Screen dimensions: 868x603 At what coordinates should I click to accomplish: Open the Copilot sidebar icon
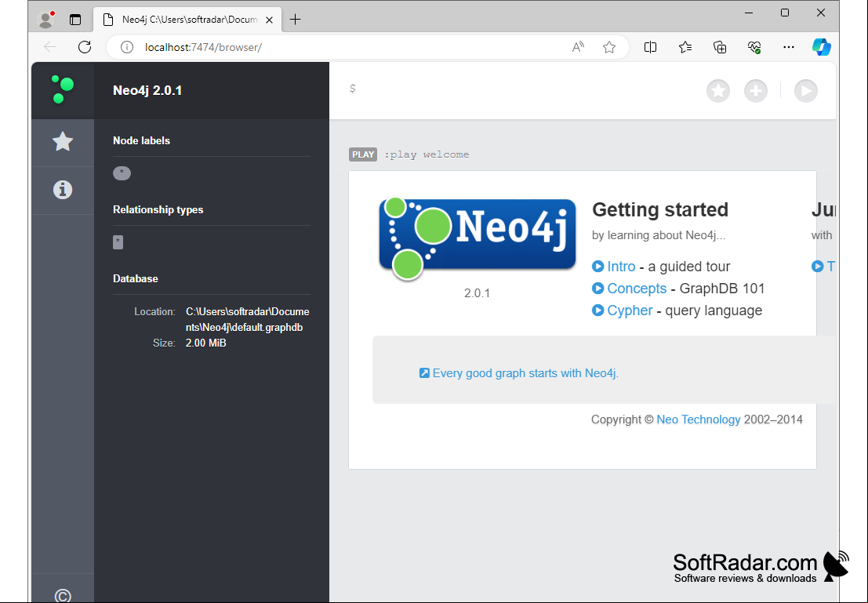822,47
